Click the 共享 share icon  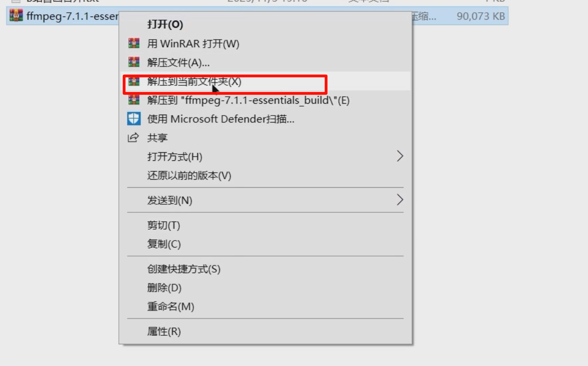pyautogui.click(x=134, y=138)
